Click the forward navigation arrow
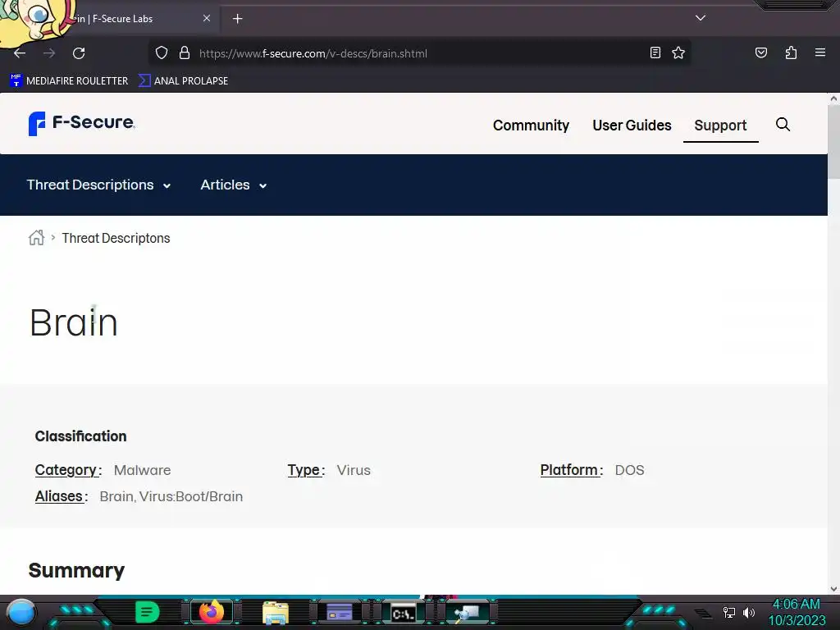The width and height of the screenshot is (840, 630). [x=49, y=53]
